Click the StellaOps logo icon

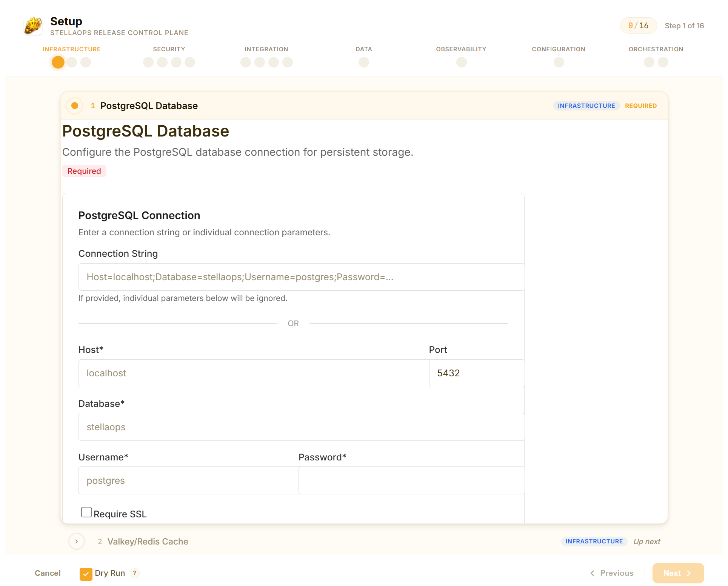[33, 26]
